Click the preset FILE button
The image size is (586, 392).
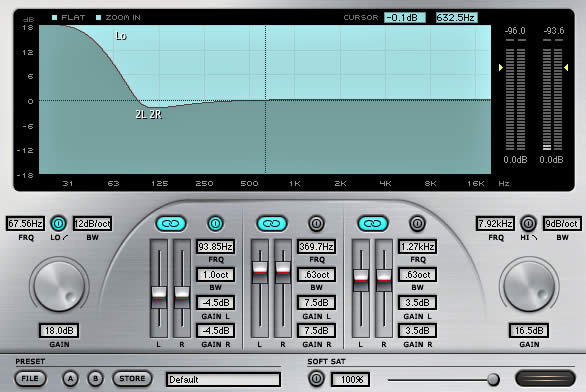[30, 379]
